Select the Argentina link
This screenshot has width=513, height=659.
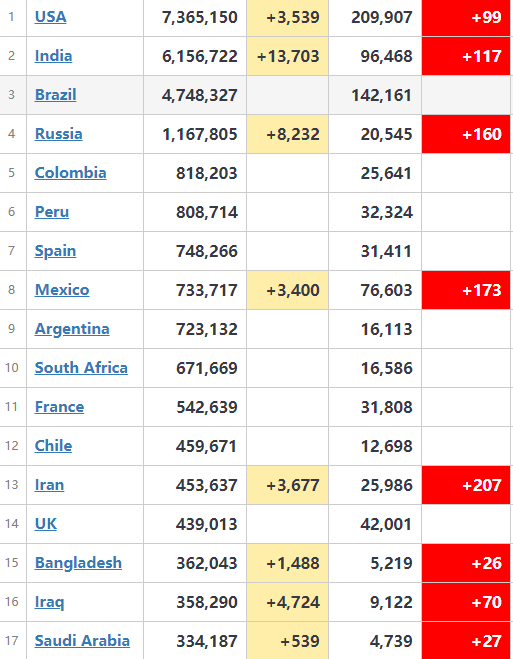(72, 329)
